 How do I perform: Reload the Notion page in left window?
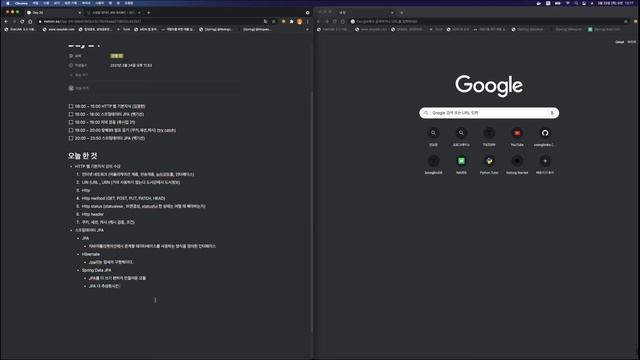pos(22,21)
